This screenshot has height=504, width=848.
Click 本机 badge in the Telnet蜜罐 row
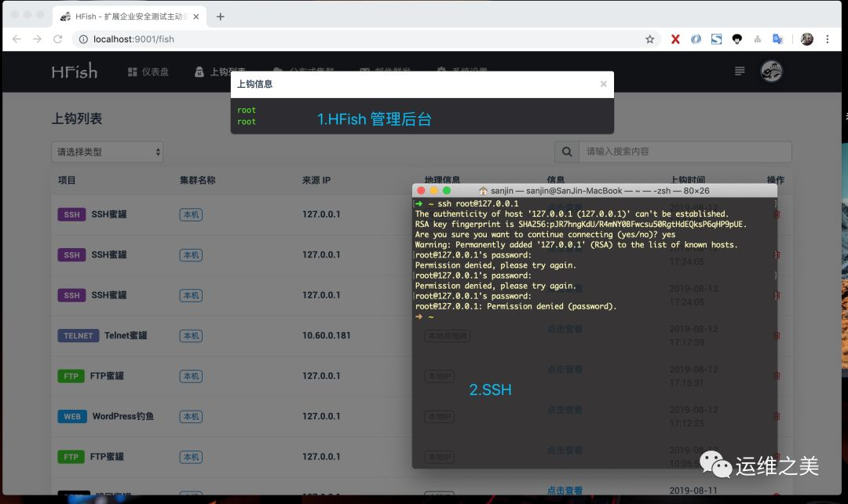pos(191,336)
